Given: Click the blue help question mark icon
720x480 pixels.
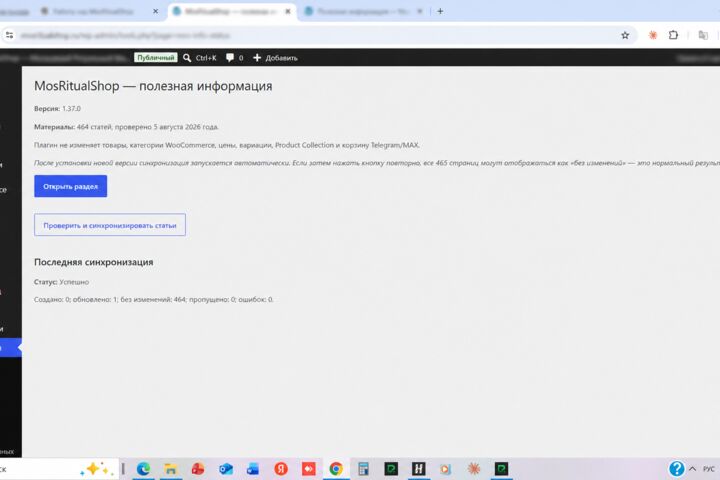Looking at the screenshot, I should [x=676, y=469].
